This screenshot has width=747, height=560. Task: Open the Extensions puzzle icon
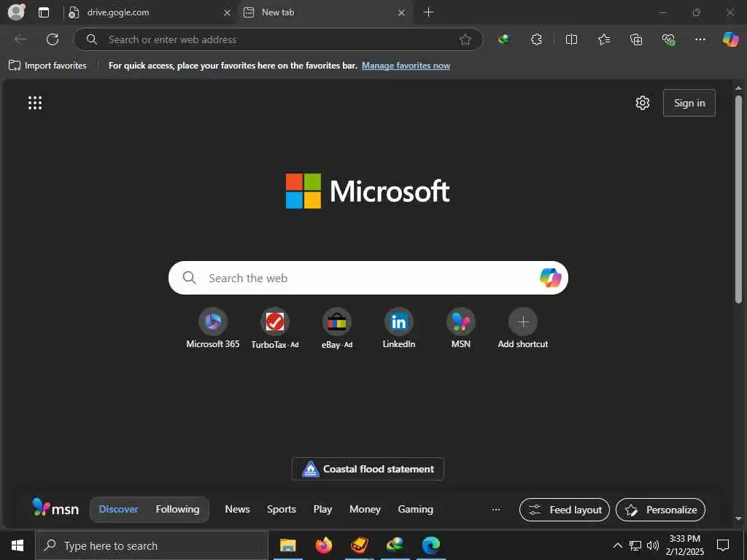(536, 39)
